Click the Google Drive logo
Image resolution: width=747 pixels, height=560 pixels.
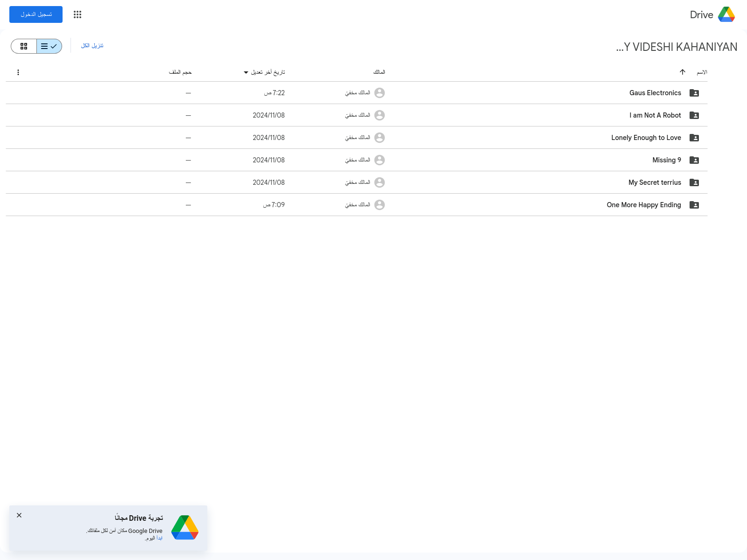[x=726, y=14]
